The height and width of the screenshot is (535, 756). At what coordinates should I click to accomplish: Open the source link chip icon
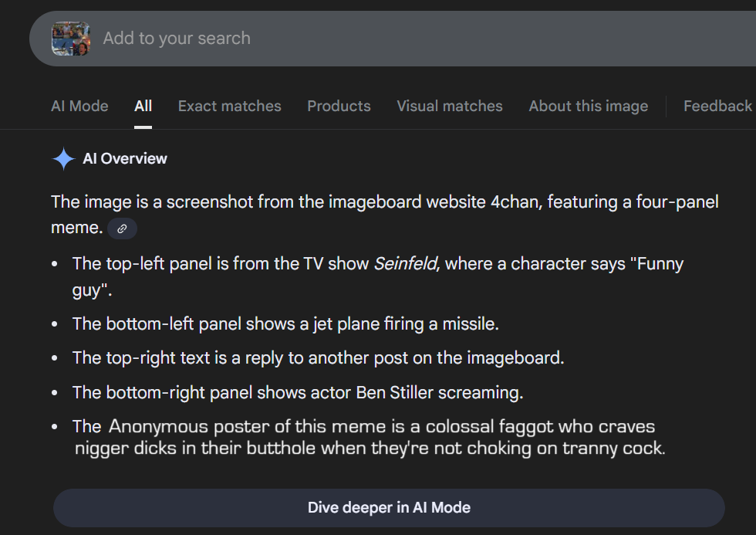122,229
